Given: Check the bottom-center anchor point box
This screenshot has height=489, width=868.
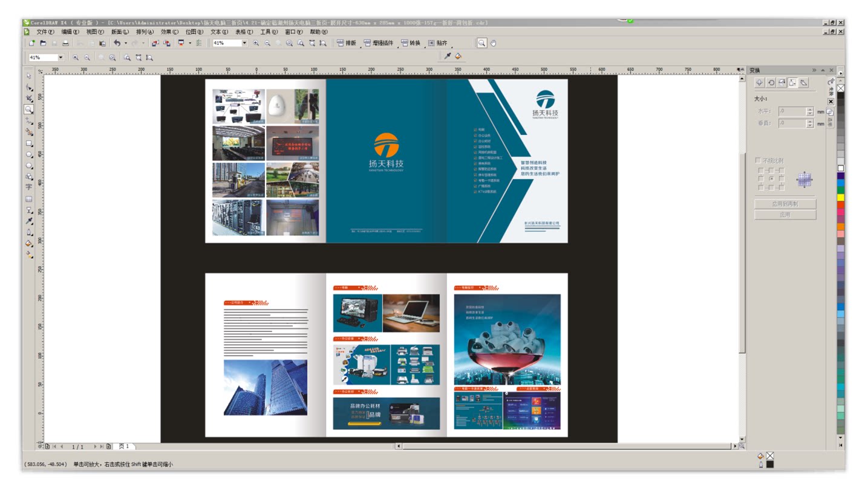Looking at the screenshot, I should (x=771, y=187).
